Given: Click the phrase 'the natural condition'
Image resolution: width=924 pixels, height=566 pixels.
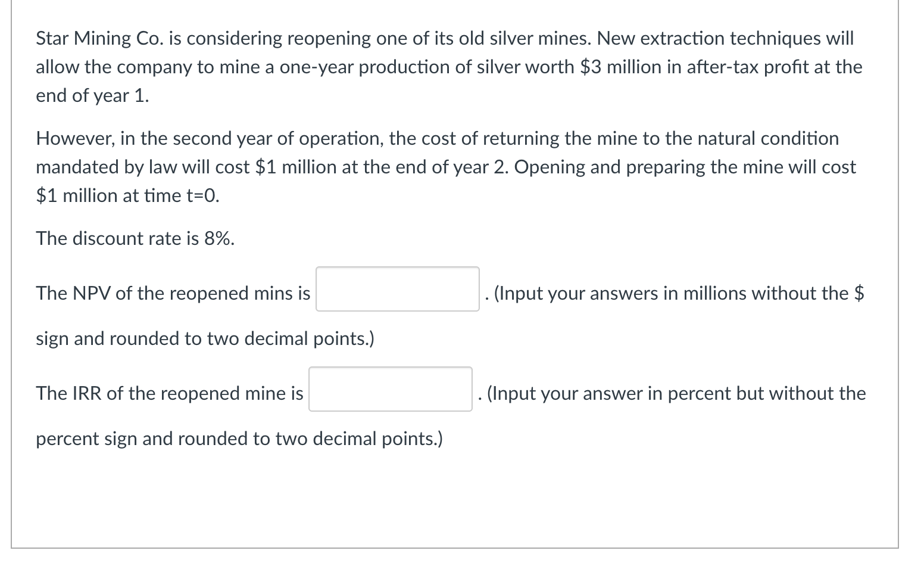Looking at the screenshot, I should (x=752, y=139).
